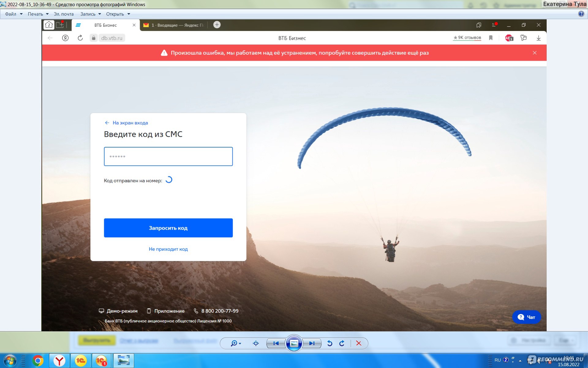Open the 9K отзывов reviews link
This screenshot has height=368, width=588.
467,38
